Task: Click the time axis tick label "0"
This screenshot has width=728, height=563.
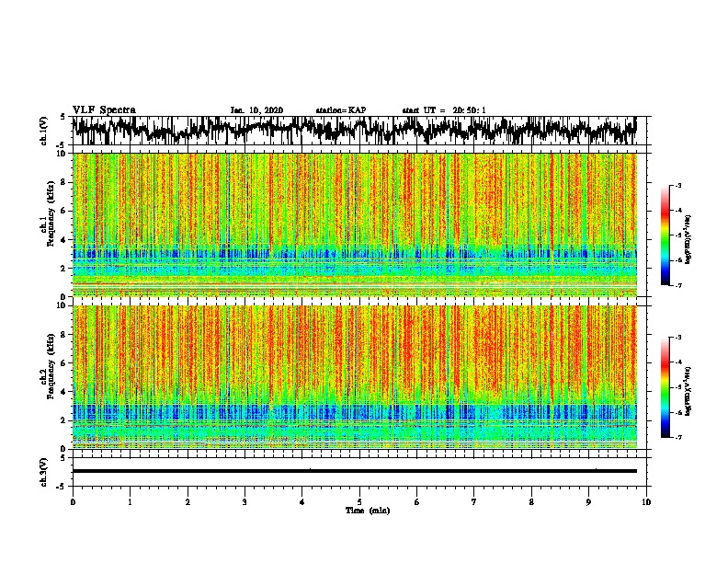Action: pyautogui.click(x=73, y=502)
